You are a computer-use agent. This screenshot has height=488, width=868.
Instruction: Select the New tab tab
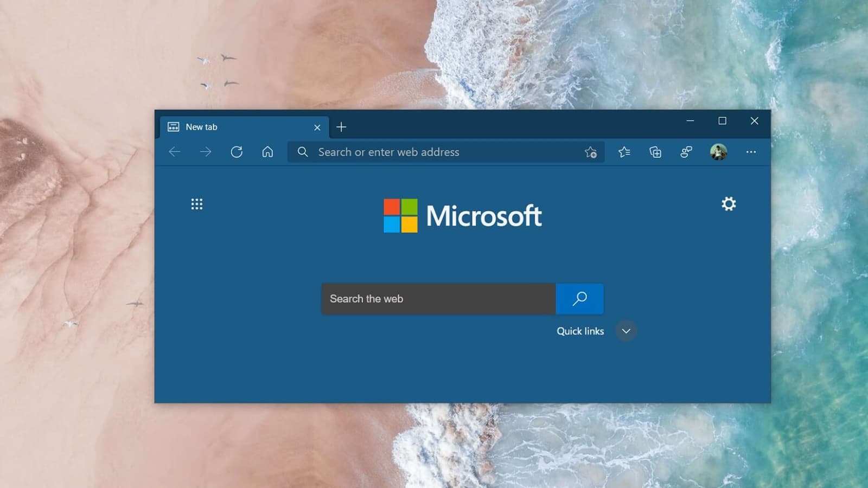point(245,127)
